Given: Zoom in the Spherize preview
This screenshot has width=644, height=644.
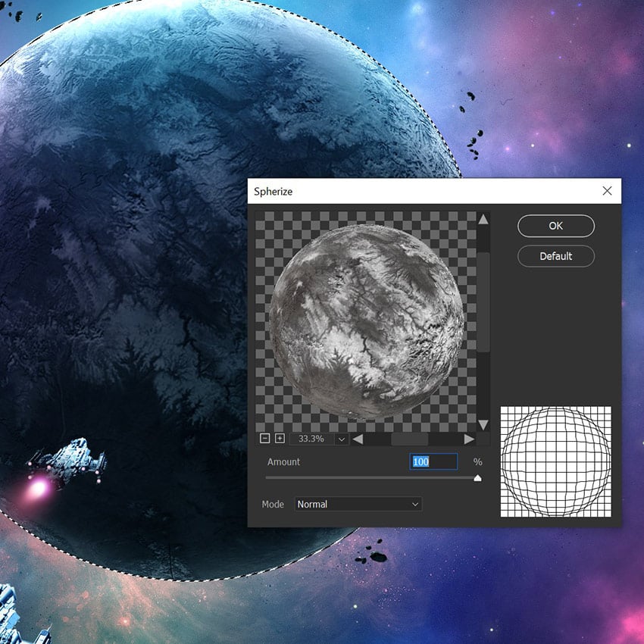Looking at the screenshot, I should click(280, 439).
